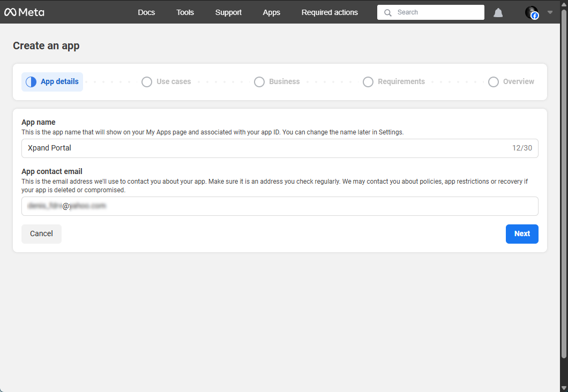Screen dimensions: 568x392
Task: Expand the account dropdown arrow
Action: click(x=550, y=12)
